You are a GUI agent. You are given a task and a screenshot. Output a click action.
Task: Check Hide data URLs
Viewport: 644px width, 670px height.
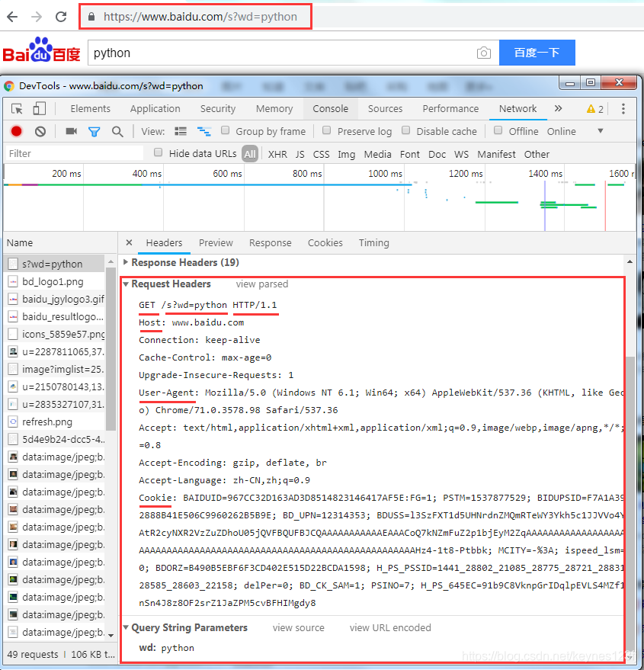(158, 152)
